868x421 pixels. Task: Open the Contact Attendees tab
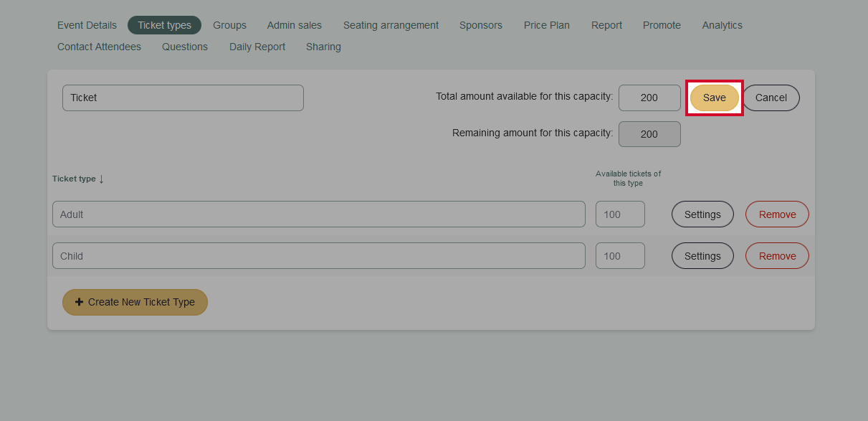coord(99,47)
